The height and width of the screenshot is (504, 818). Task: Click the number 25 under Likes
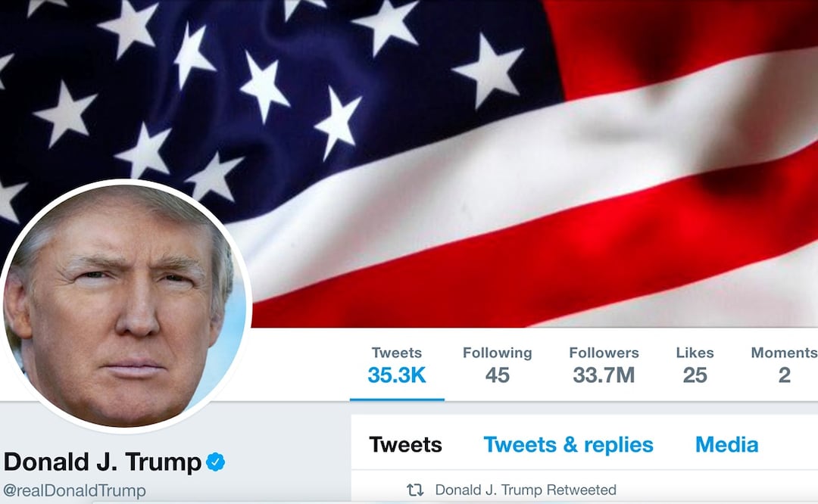pos(695,375)
